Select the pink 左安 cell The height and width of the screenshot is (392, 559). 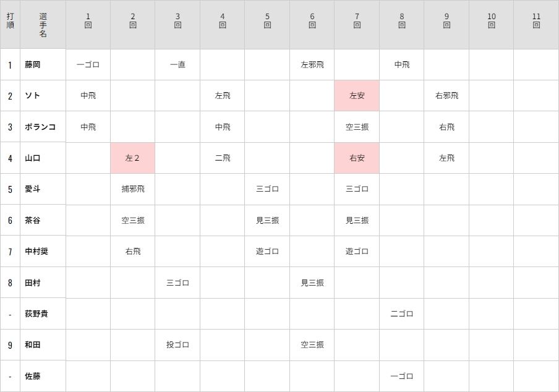tap(357, 96)
